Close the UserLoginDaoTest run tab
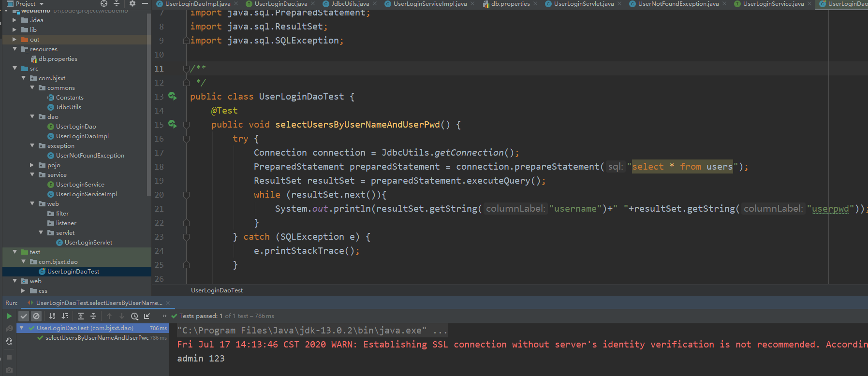Screen dimensions: 868x376 (168, 303)
